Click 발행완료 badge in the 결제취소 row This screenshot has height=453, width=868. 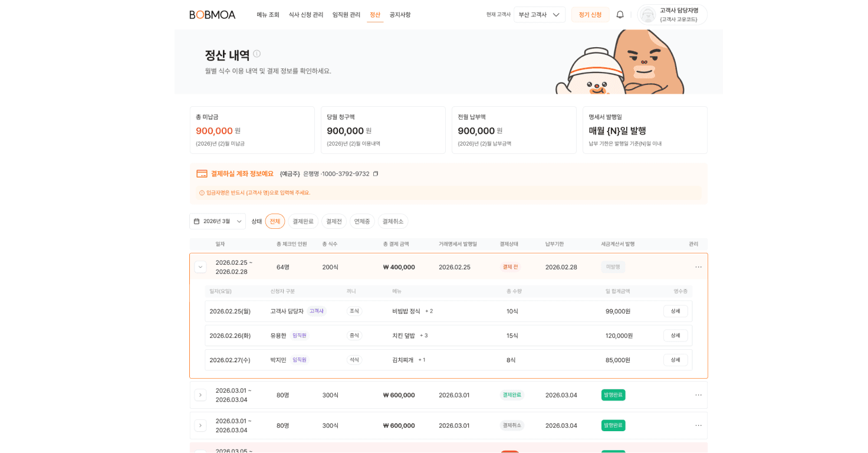coord(613,426)
